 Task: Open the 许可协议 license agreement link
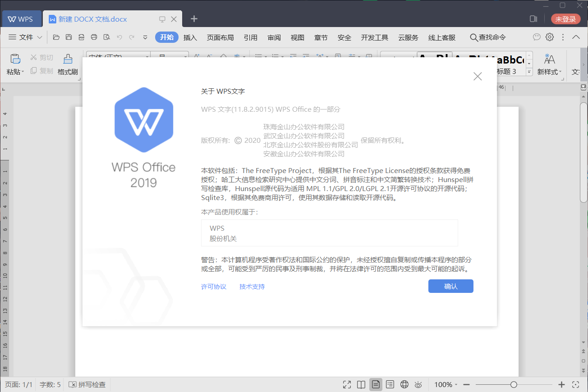213,286
